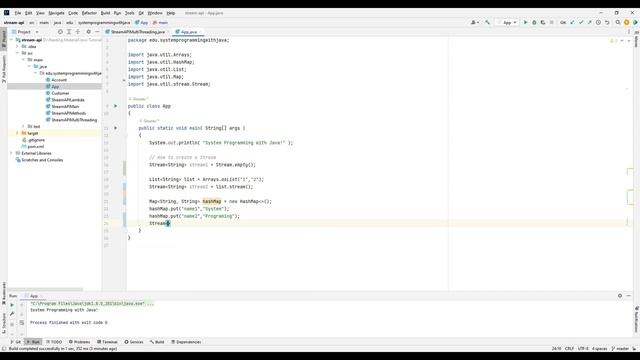640x360 pixels.
Task: Expand External Libraries node
Action: (x=11, y=153)
